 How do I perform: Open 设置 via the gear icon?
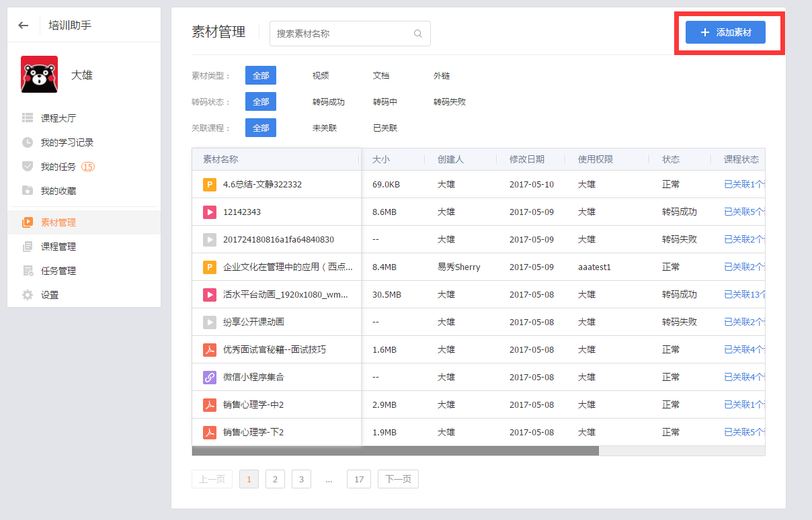(x=28, y=295)
